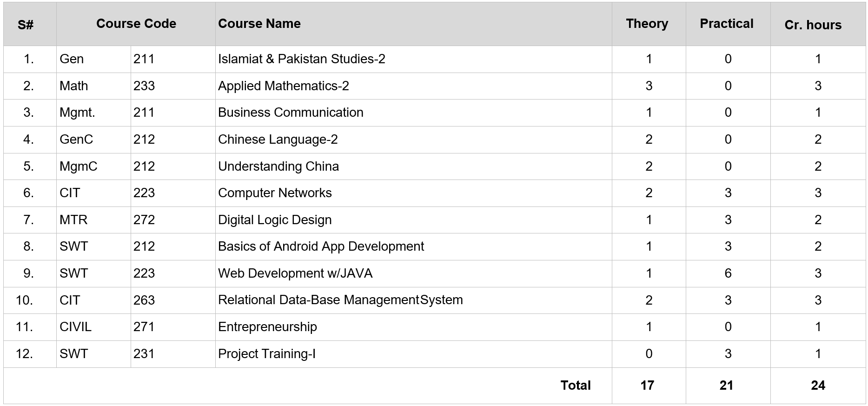The image size is (868, 406).
Task: Select Islamiat & Pakistan Studies-2 cell
Action: pos(413,59)
